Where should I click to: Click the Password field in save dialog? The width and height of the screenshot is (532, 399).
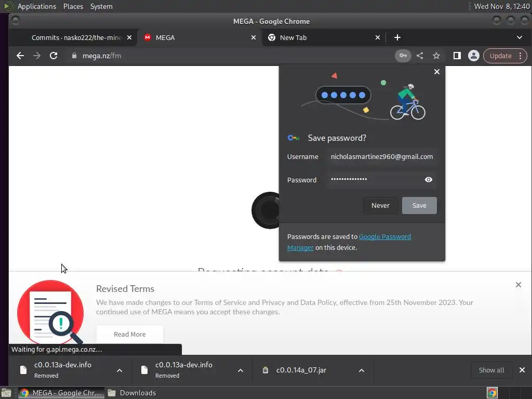pos(382,180)
